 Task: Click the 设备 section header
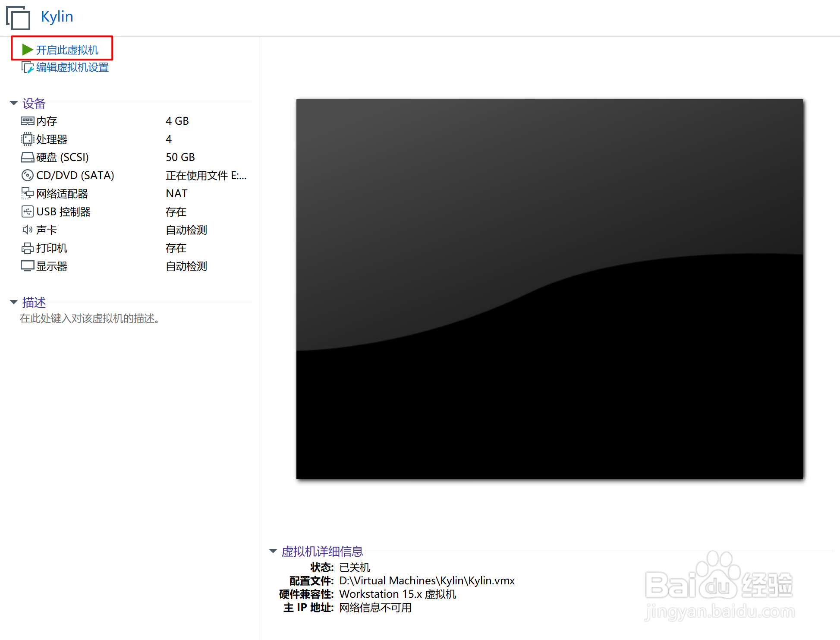tap(34, 104)
